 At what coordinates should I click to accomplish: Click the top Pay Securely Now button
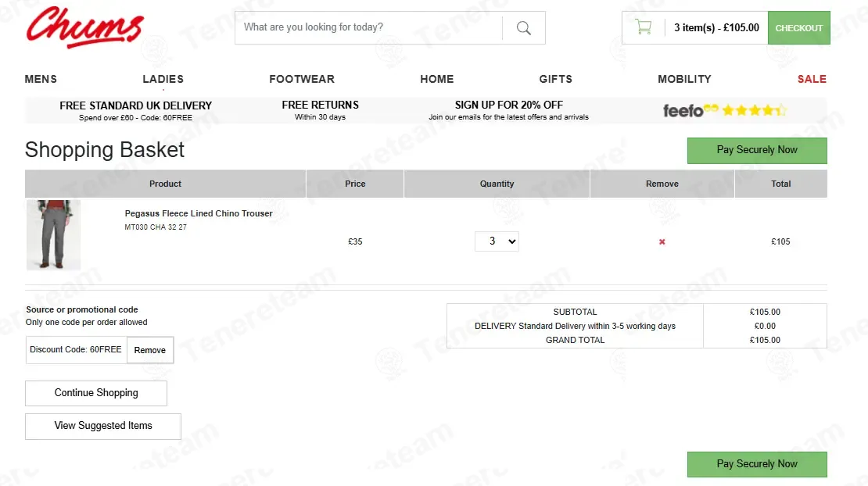point(757,150)
